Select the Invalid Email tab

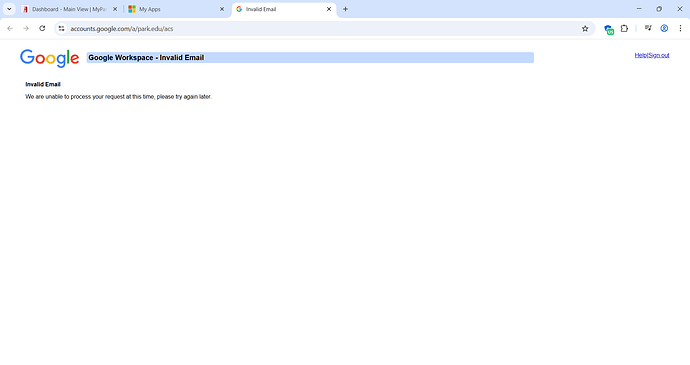click(284, 9)
